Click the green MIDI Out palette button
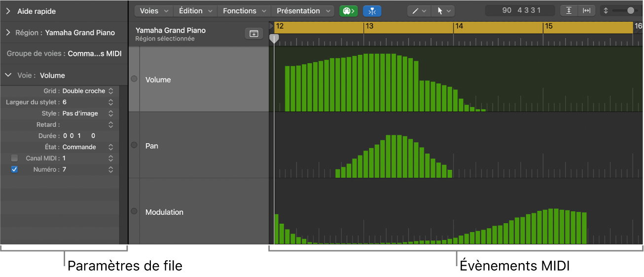This screenshot has width=644, height=277. tap(348, 11)
